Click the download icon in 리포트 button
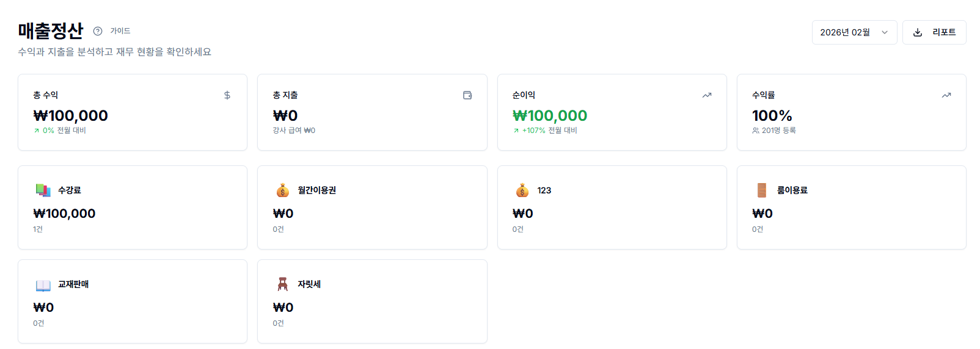This screenshot has width=980, height=349. tap(917, 32)
